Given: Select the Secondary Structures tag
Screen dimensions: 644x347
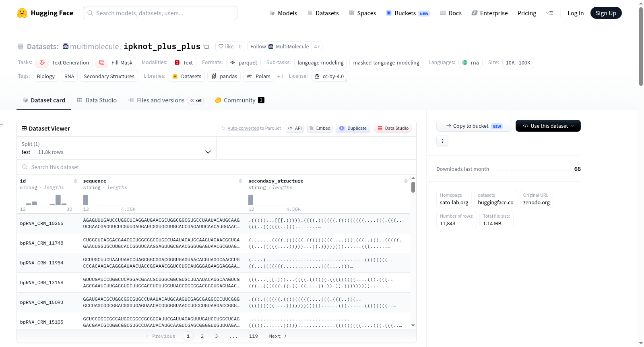Looking at the screenshot, I should [109, 76].
